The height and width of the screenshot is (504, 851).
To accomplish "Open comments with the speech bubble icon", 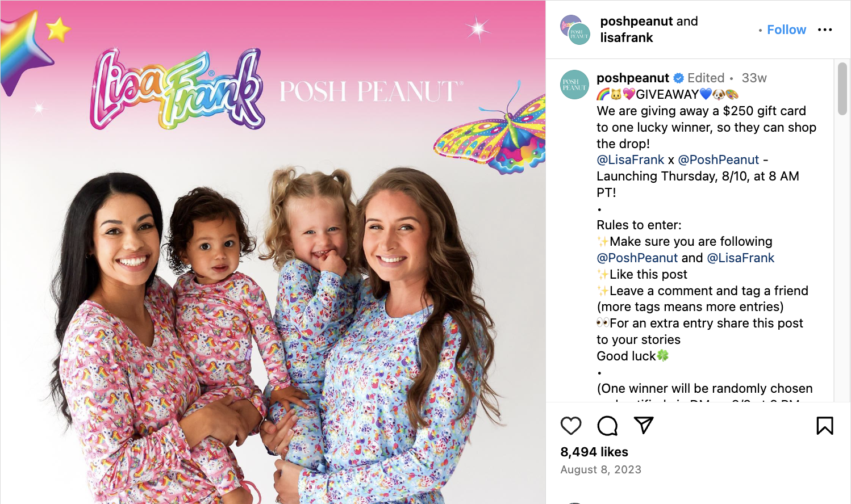I will click(x=607, y=426).
